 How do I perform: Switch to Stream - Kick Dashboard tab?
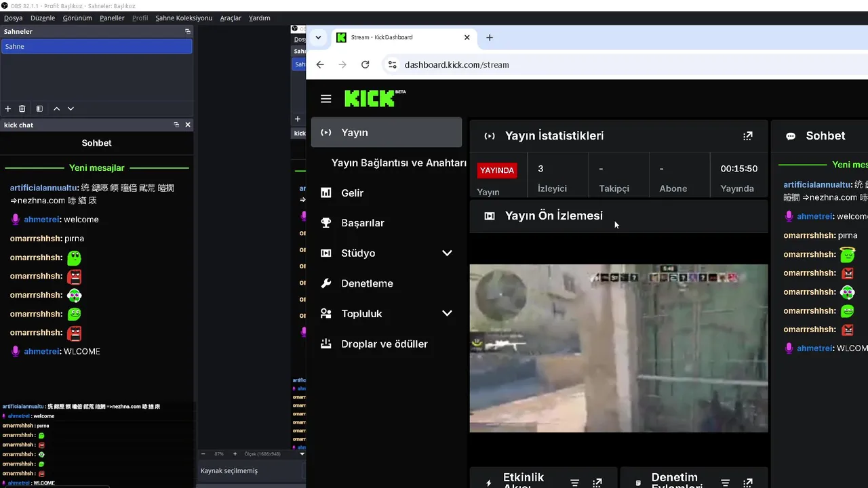point(404,37)
